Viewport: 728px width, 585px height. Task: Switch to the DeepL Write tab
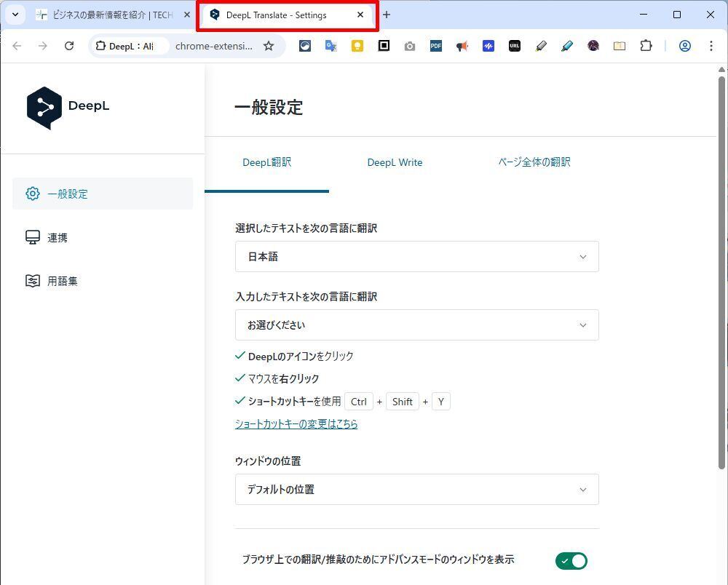[395, 162]
